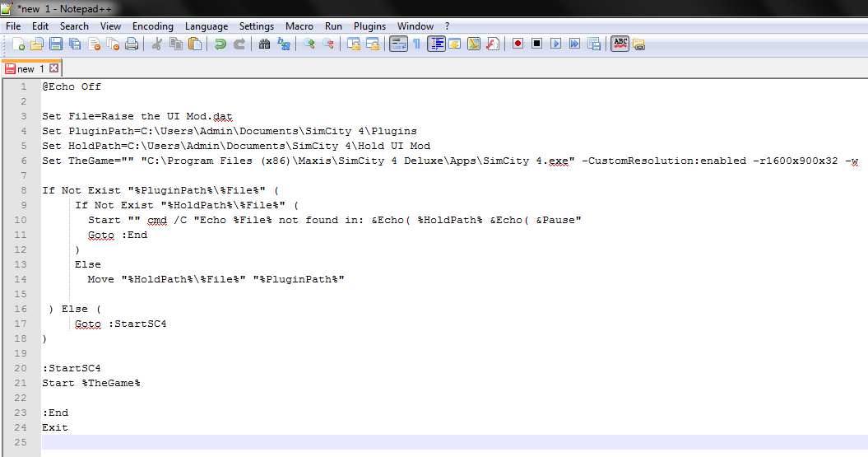Open the Function List icon
Image resolution: width=868 pixels, height=457 pixels.
coord(493,44)
